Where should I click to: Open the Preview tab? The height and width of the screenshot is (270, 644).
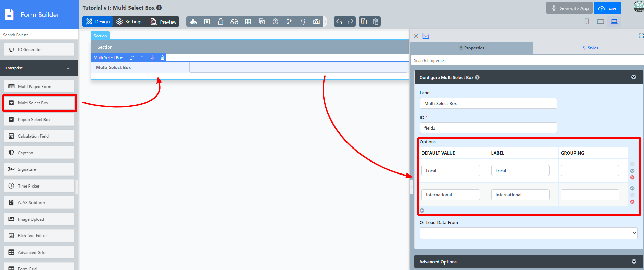click(164, 22)
